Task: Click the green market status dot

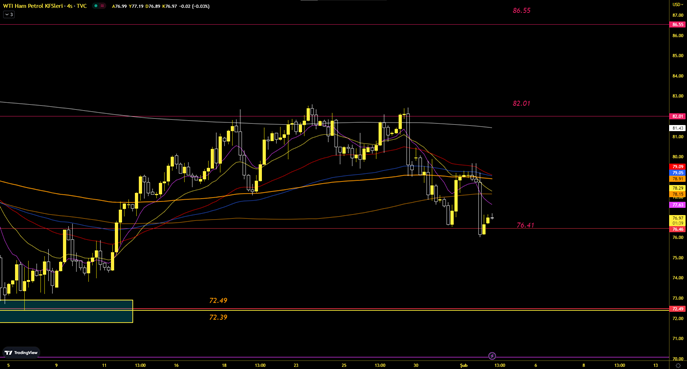Action: [96, 6]
